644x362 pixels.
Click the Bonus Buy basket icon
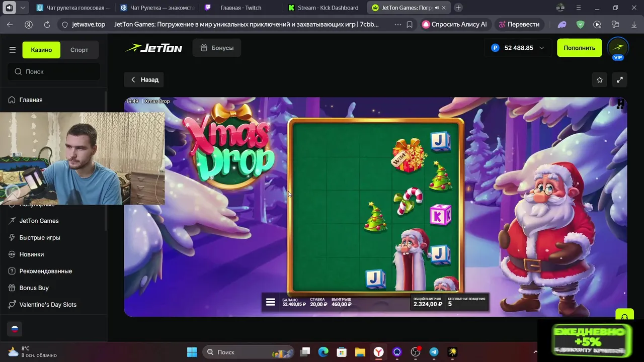point(12,288)
